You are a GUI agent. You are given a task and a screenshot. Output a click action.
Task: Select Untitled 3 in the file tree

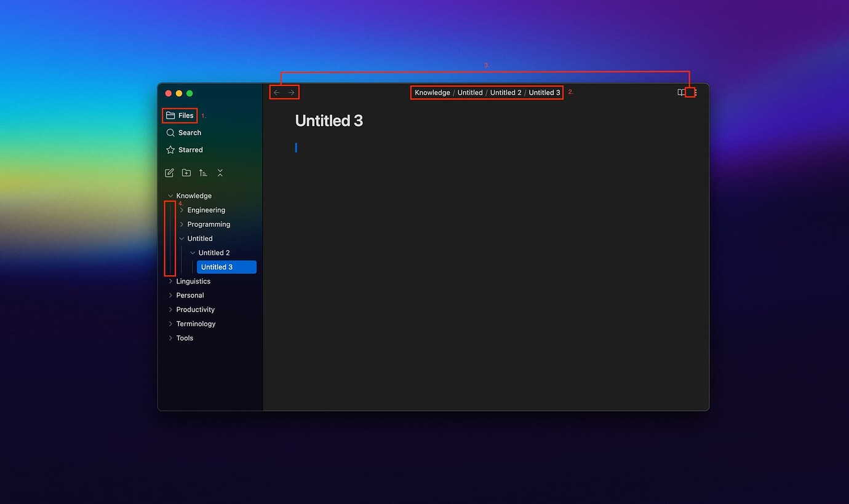point(216,267)
